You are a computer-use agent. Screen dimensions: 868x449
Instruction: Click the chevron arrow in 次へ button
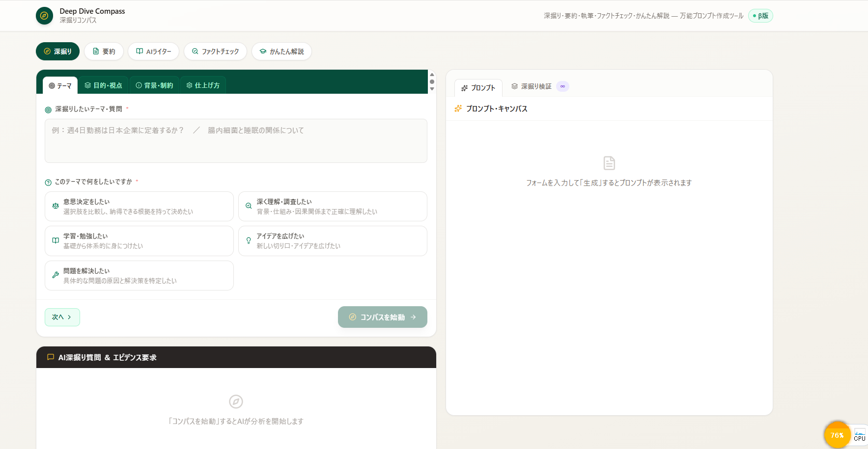click(x=69, y=317)
